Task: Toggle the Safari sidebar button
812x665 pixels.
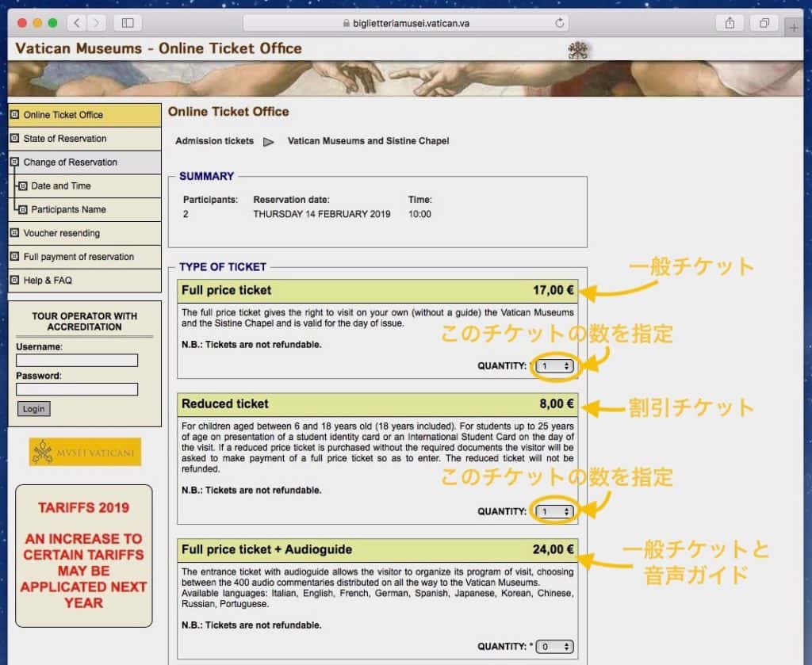Action: tap(128, 23)
